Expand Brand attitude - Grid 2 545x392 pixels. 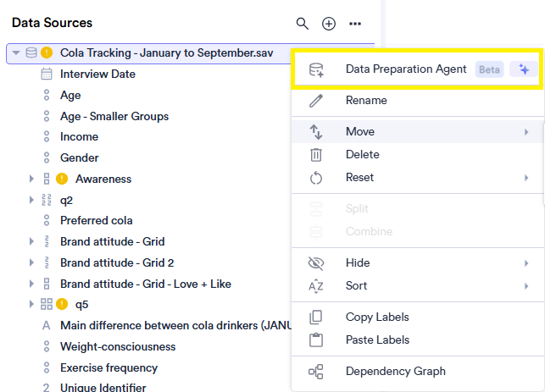(32, 262)
